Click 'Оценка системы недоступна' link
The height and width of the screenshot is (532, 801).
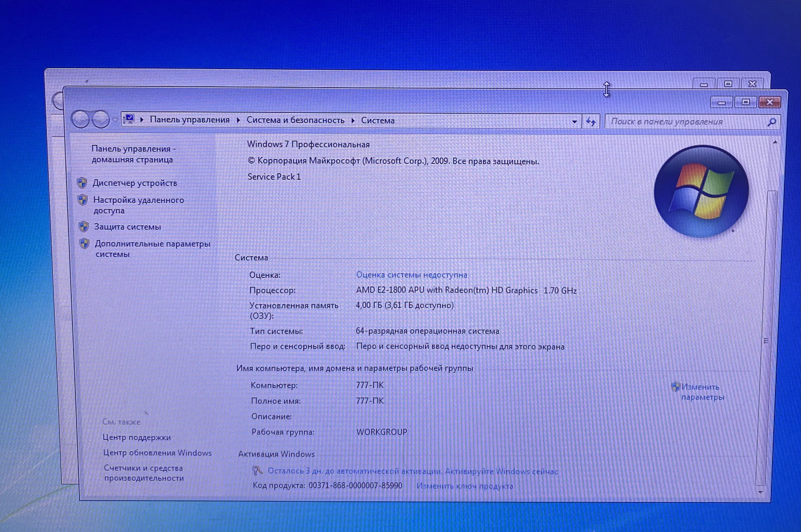pyautogui.click(x=412, y=275)
